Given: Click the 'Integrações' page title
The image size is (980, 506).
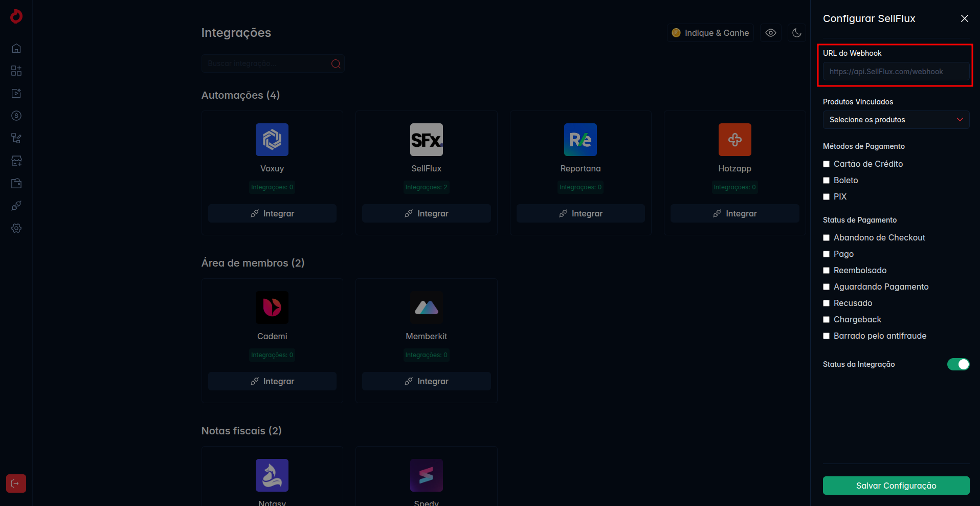Looking at the screenshot, I should click(236, 33).
